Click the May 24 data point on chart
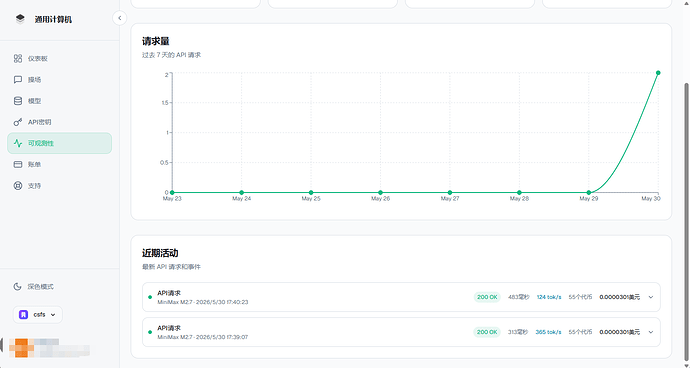The width and height of the screenshot is (690, 368). click(242, 192)
